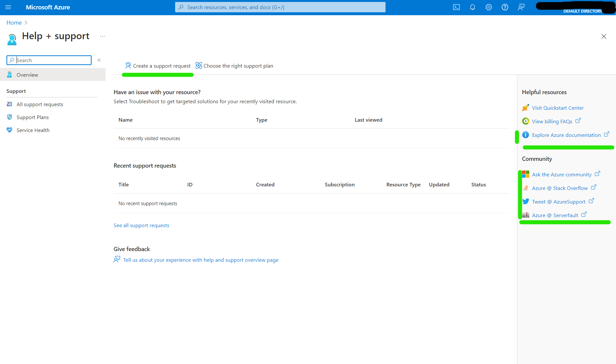Open the notifications bell
616x364 pixels.
click(473, 7)
